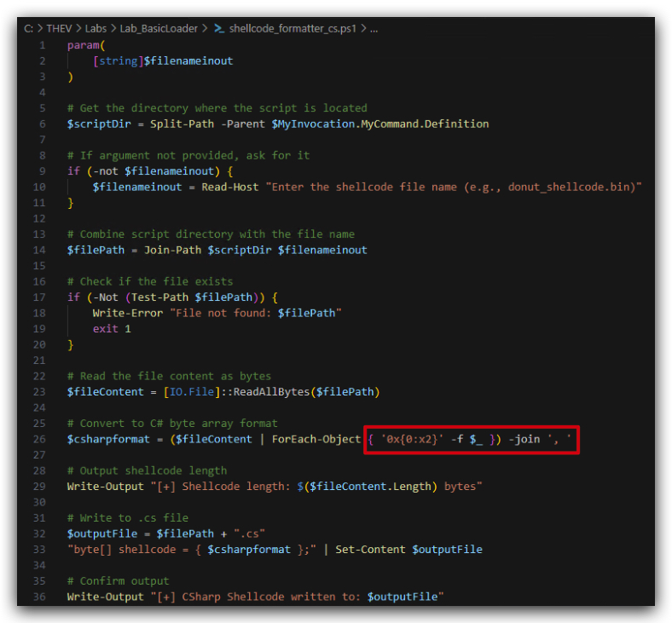Image resolution: width=672 pixels, height=623 pixels.
Task: Click the '0x{0:x2}' format string
Action: [412, 439]
